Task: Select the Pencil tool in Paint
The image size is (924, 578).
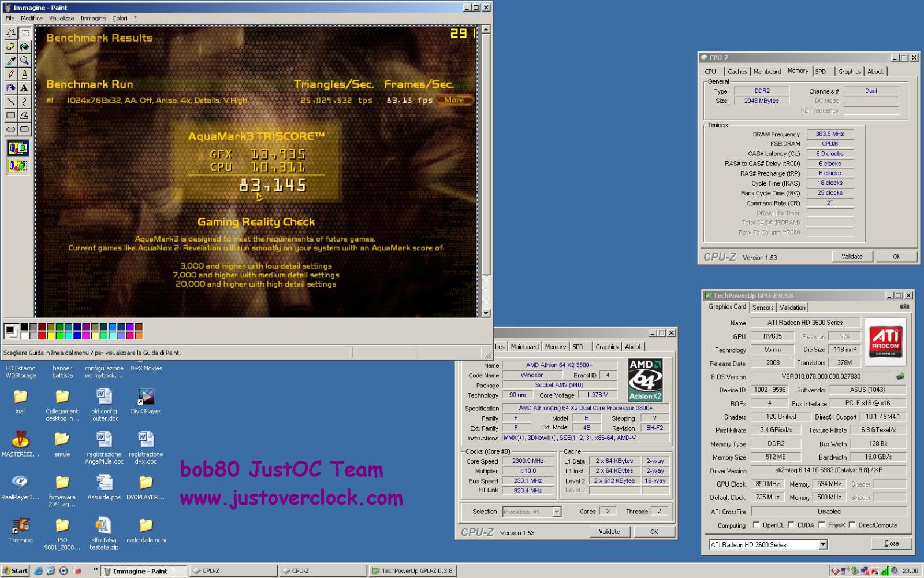Action: 10,74
